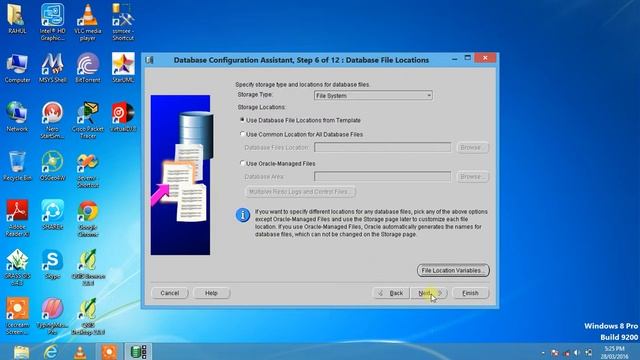640x360 pixels.
Task: Click the Database Files Location field
Action: click(382, 147)
